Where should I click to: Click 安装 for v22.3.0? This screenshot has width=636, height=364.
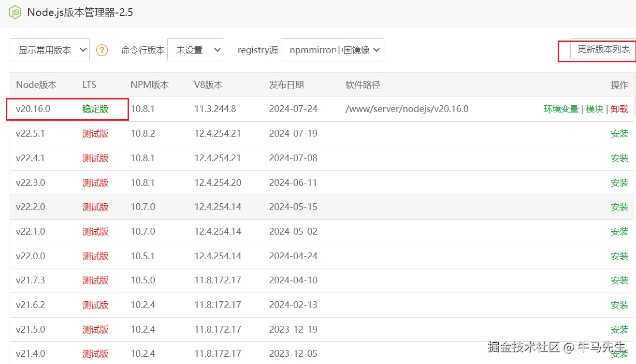point(620,183)
